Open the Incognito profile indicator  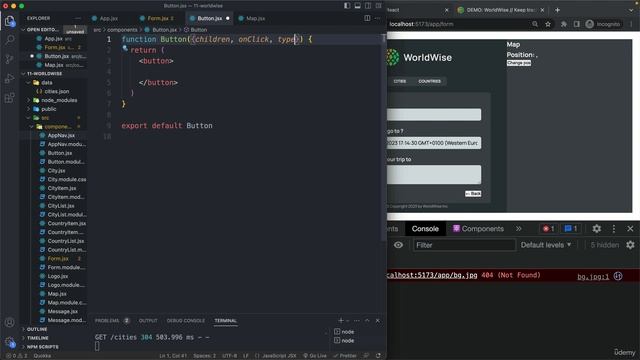[x=603, y=24]
